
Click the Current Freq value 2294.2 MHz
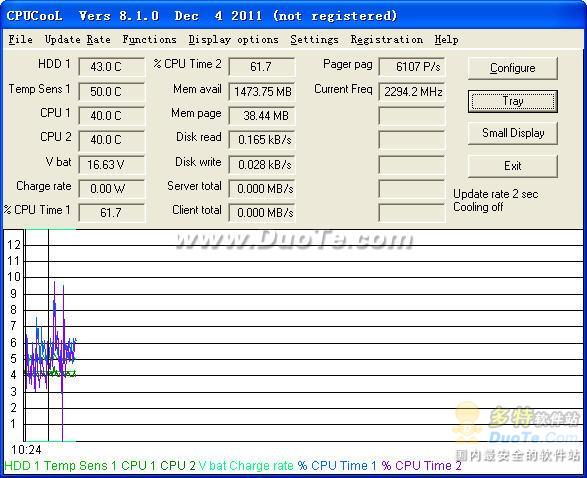pyautogui.click(x=411, y=91)
